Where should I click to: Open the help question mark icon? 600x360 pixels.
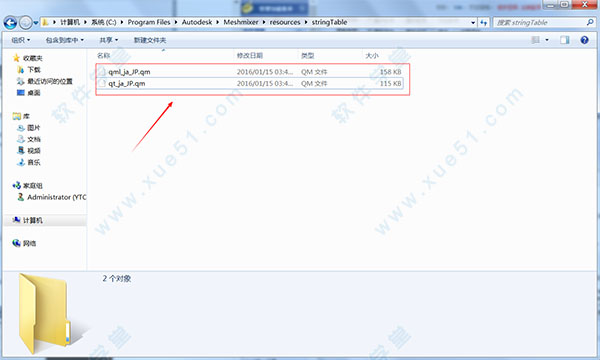(x=584, y=40)
